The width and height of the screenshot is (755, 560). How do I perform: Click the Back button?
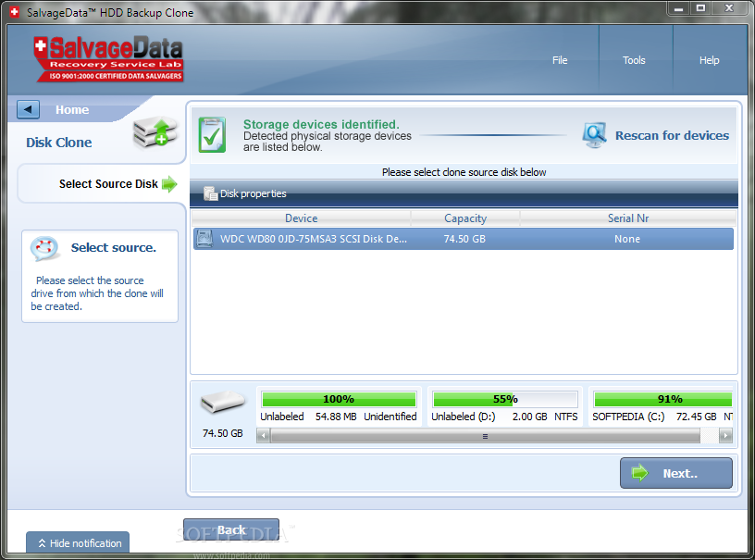click(231, 530)
